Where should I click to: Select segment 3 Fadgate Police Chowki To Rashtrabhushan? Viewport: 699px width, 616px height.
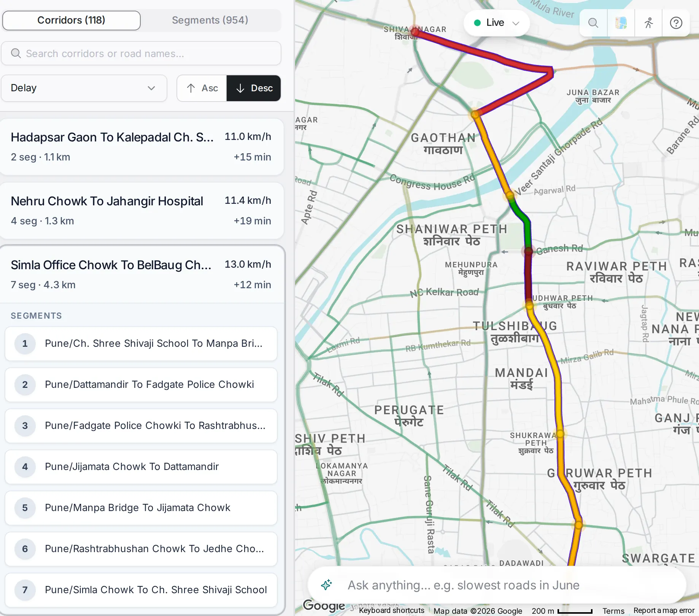coord(141,426)
